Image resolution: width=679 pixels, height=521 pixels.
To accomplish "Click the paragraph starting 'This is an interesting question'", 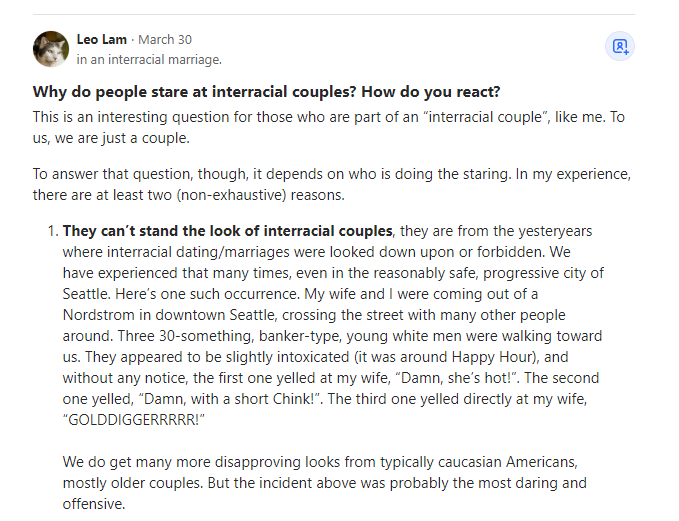I will pos(329,127).
